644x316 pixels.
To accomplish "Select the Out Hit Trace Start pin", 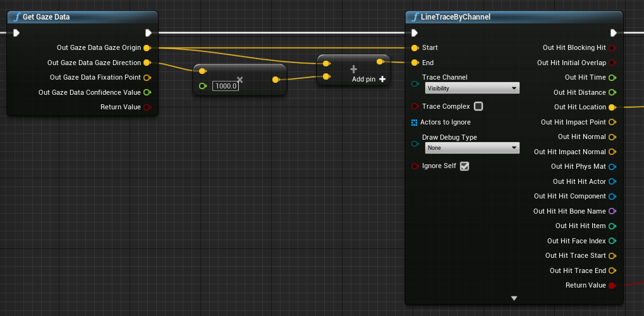I will point(612,256).
